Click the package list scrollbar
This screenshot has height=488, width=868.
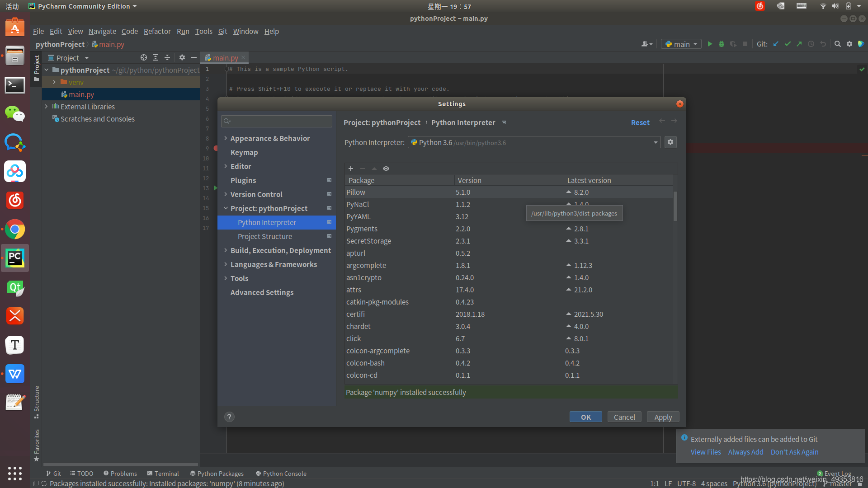[675, 206]
